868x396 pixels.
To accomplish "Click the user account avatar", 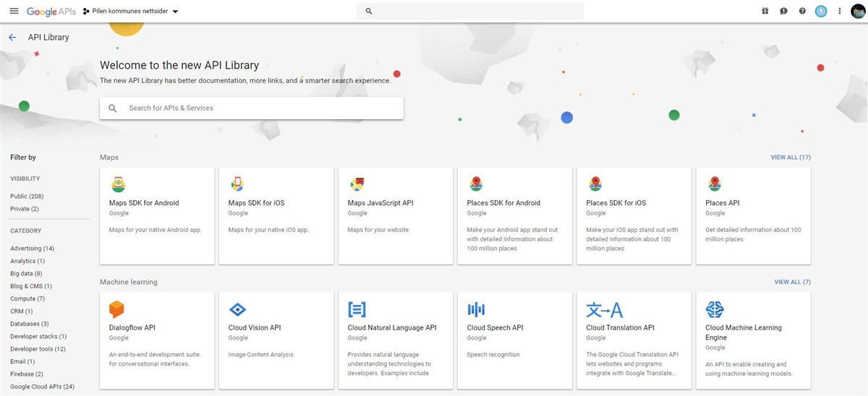I will pyautogui.click(x=858, y=11).
